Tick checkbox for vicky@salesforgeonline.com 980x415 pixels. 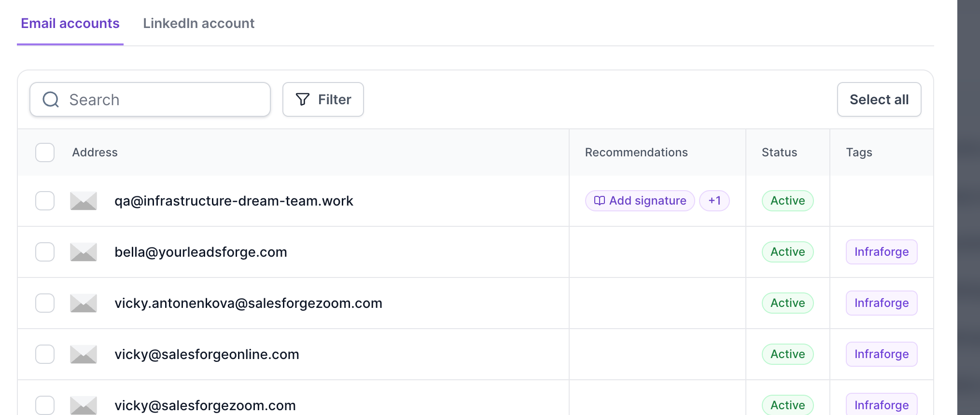[45, 354]
